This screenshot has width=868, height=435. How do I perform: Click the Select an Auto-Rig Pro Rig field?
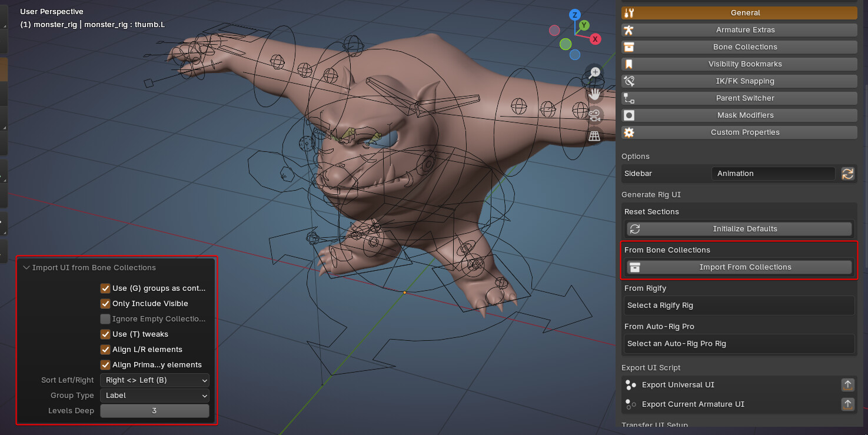pos(739,344)
